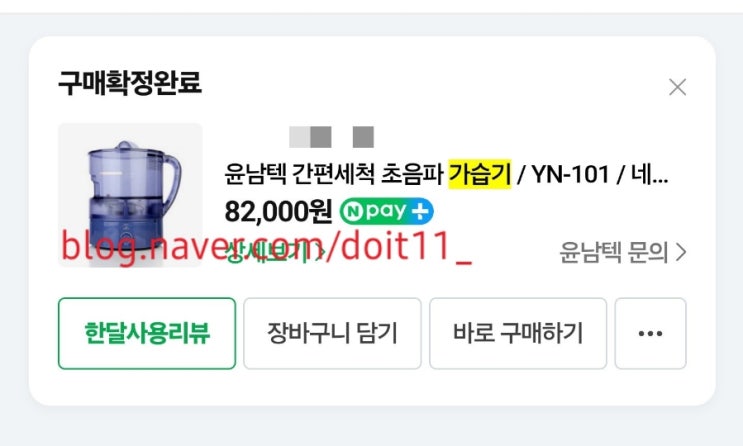Click the YN-101 model text in title
The width and height of the screenshot is (743, 446).
(x=571, y=174)
